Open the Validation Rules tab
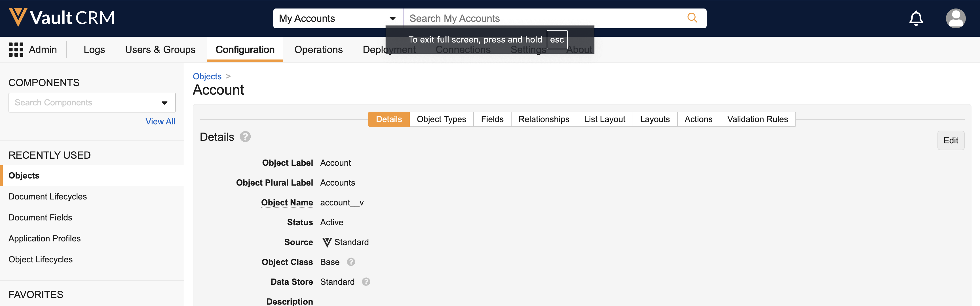This screenshot has height=306, width=980. pos(757,119)
